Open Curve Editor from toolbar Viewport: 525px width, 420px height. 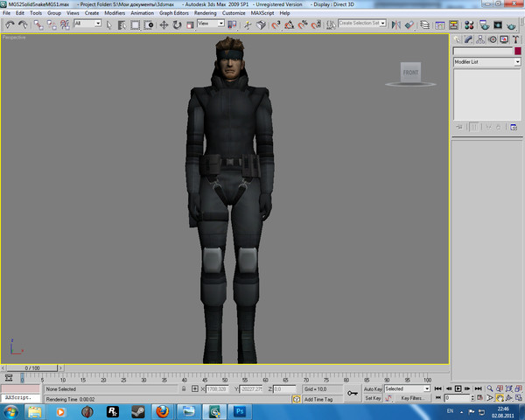pyautogui.click(x=440, y=25)
